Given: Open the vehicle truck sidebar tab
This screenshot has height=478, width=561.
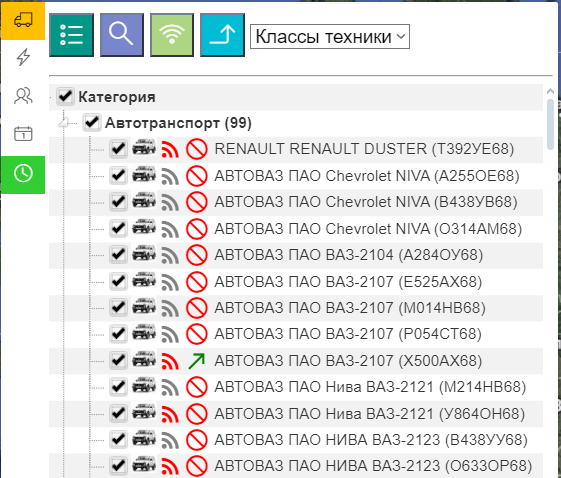Looking at the screenshot, I should [23, 20].
